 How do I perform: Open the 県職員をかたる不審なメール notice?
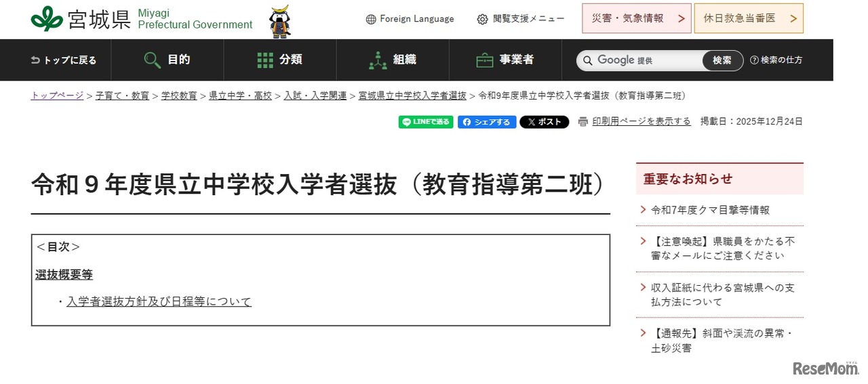723,248
